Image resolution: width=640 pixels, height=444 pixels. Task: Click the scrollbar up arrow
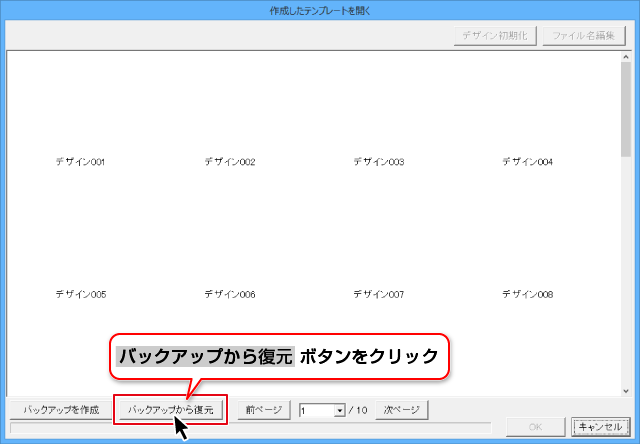click(626, 57)
